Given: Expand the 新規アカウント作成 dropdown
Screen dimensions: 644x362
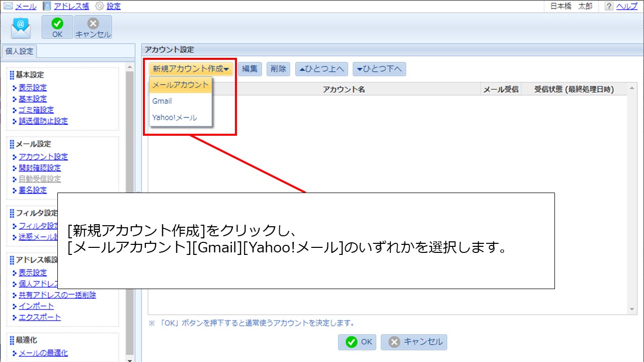Looking at the screenshot, I should point(191,69).
